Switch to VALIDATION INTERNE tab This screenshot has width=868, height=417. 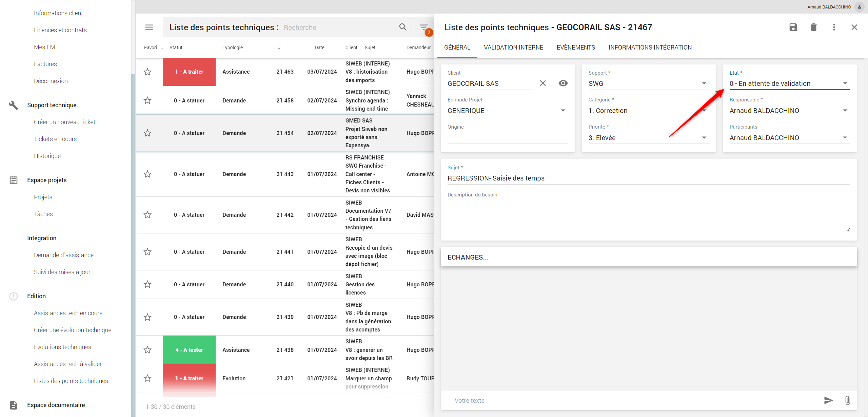pos(513,48)
